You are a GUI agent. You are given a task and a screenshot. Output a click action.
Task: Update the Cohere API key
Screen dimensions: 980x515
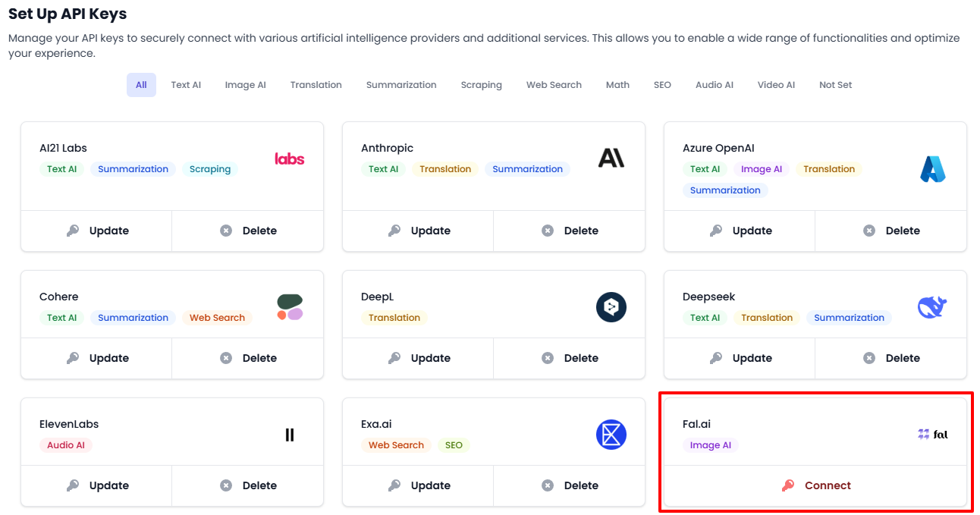tap(96, 358)
